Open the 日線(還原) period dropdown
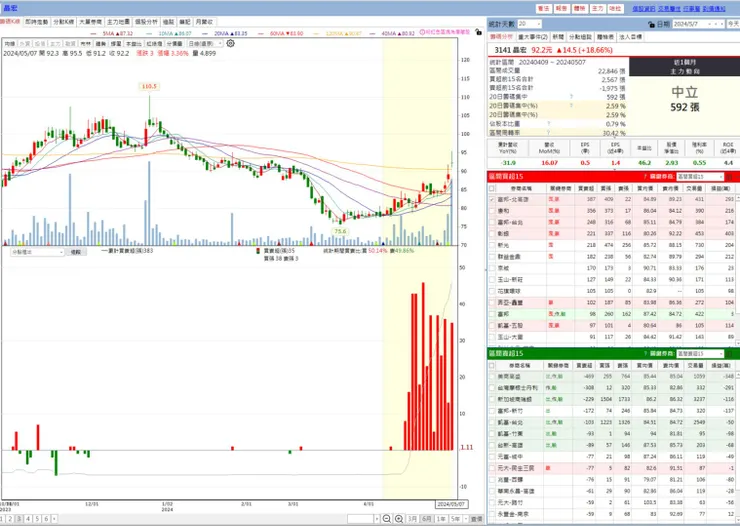Image resolution: width=740 pixels, height=526 pixels. pos(205,43)
